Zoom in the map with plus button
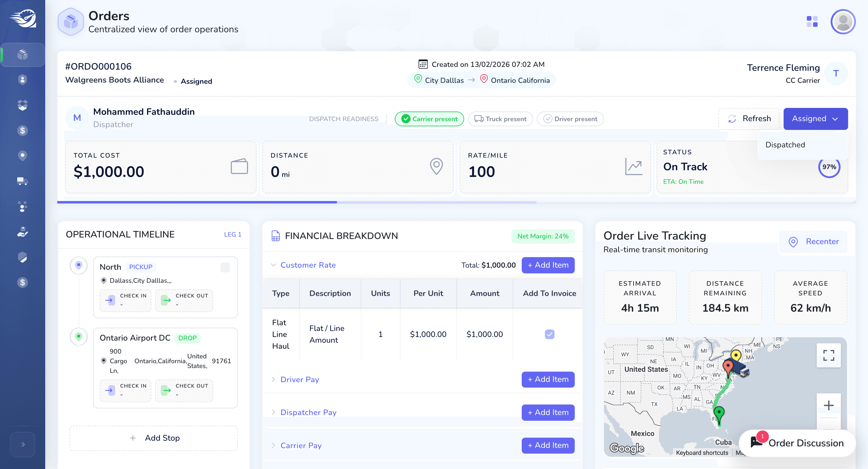 [x=829, y=405]
